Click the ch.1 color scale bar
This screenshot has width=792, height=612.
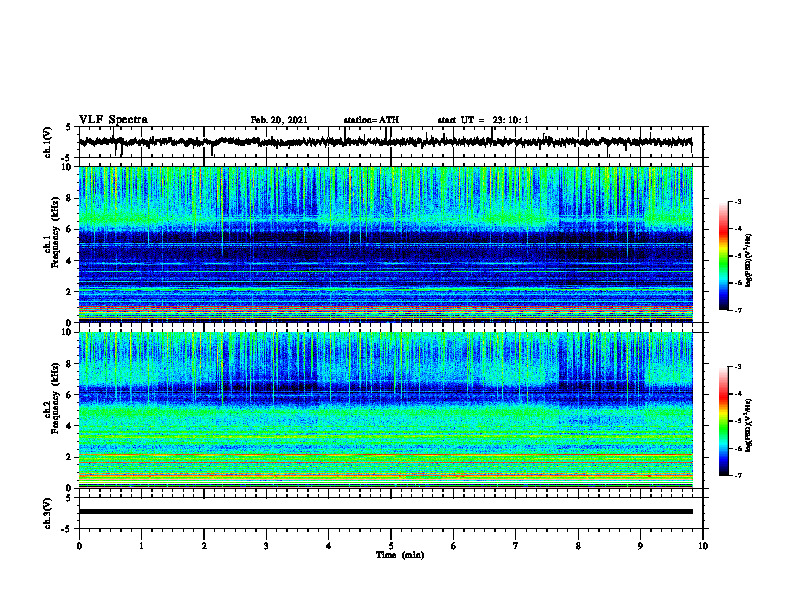click(x=723, y=256)
